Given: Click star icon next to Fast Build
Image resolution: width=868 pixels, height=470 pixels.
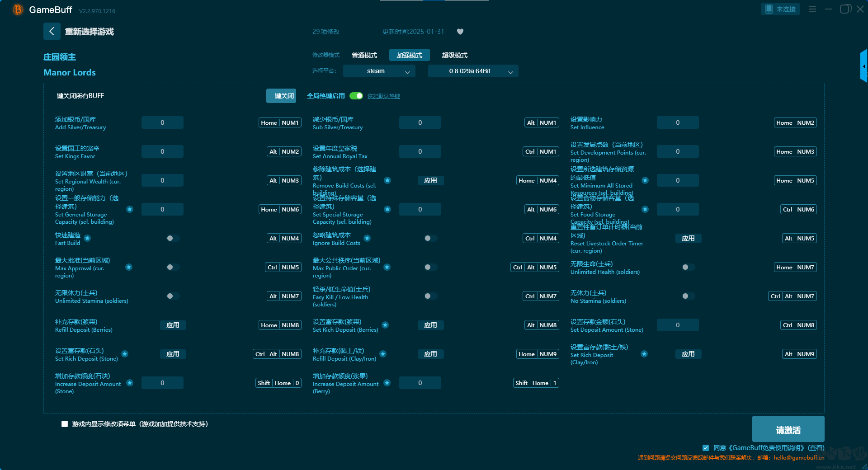Looking at the screenshot, I should pyautogui.click(x=87, y=238).
